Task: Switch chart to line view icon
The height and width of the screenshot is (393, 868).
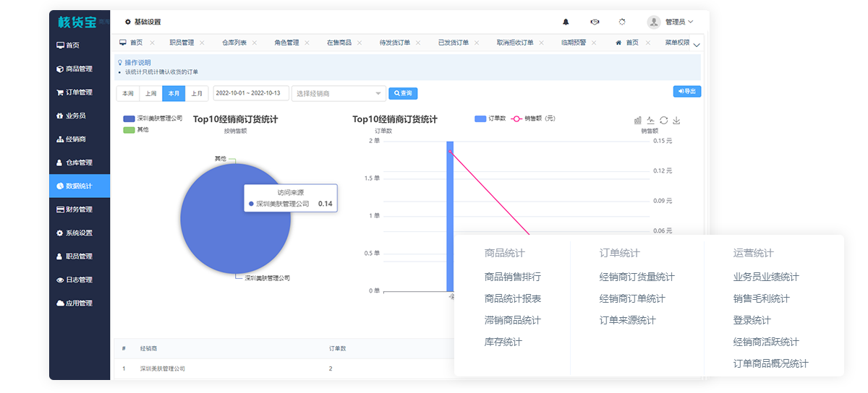Action: pyautogui.click(x=650, y=121)
